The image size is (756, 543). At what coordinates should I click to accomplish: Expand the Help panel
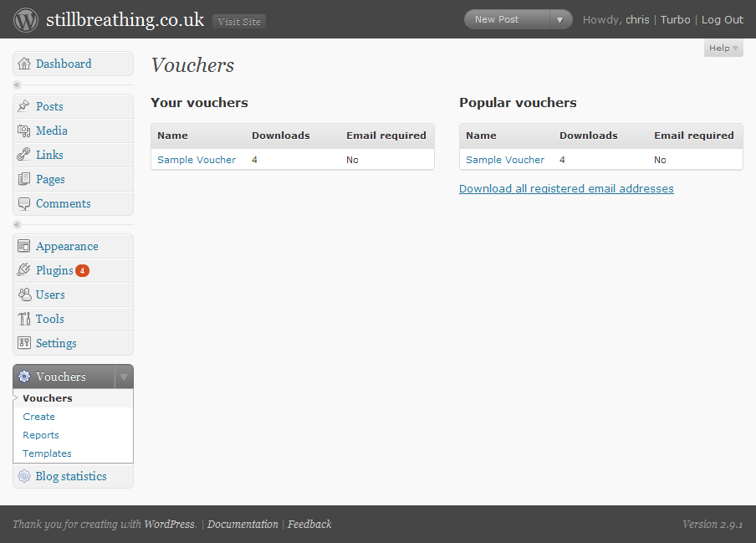click(x=723, y=48)
